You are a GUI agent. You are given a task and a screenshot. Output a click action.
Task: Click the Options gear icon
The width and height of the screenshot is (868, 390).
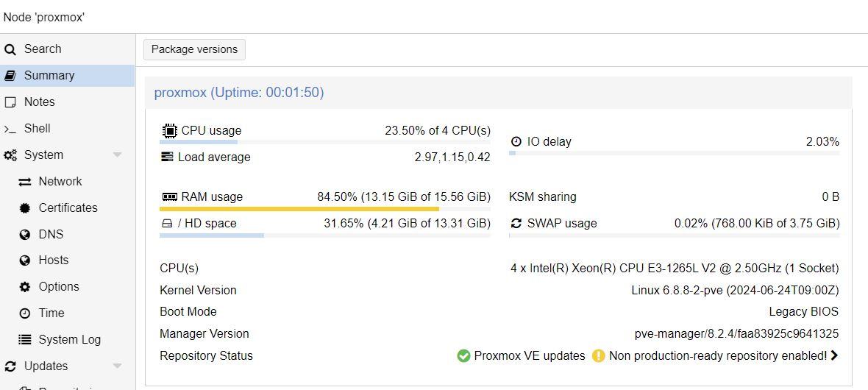25,287
